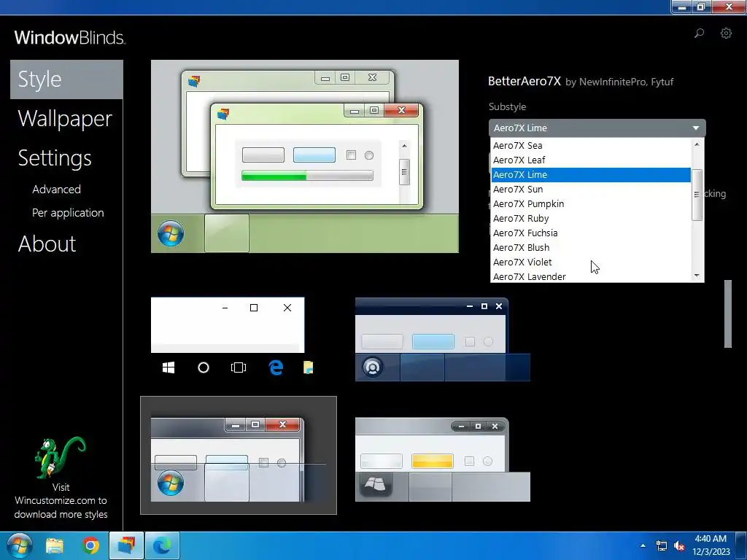Launch Google Chrome from the taskbar

[90, 545]
